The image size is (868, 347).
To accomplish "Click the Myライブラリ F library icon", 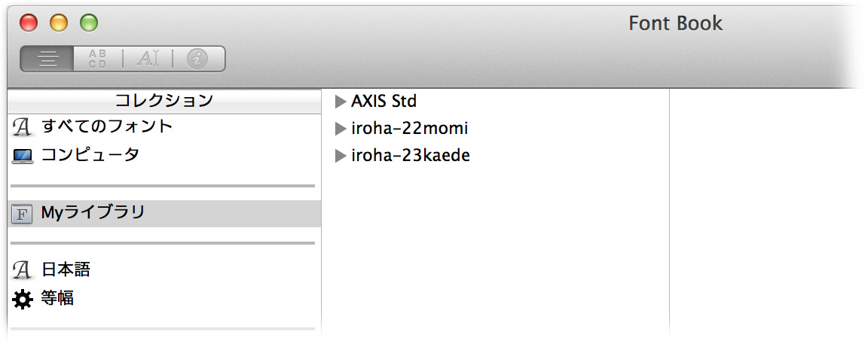I will click(22, 215).
